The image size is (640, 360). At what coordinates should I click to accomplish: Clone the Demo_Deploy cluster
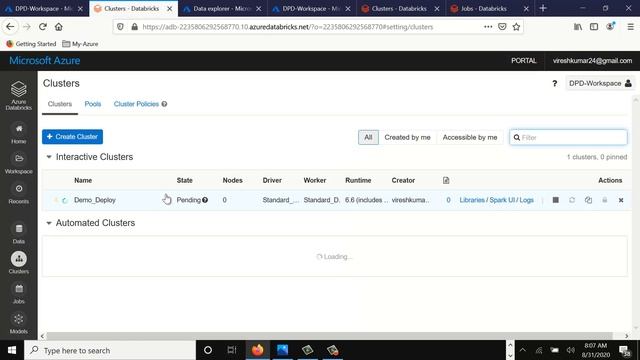[x=588, y=200]
